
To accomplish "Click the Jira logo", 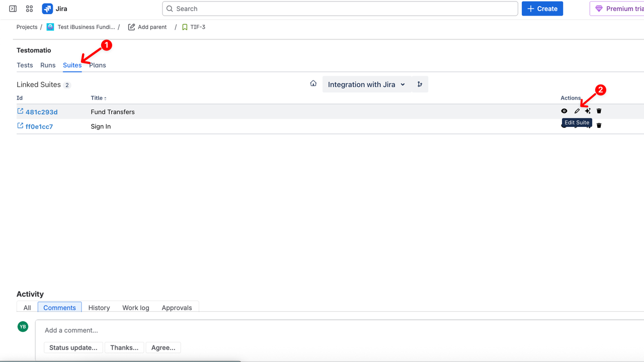I will click(55, 9).
